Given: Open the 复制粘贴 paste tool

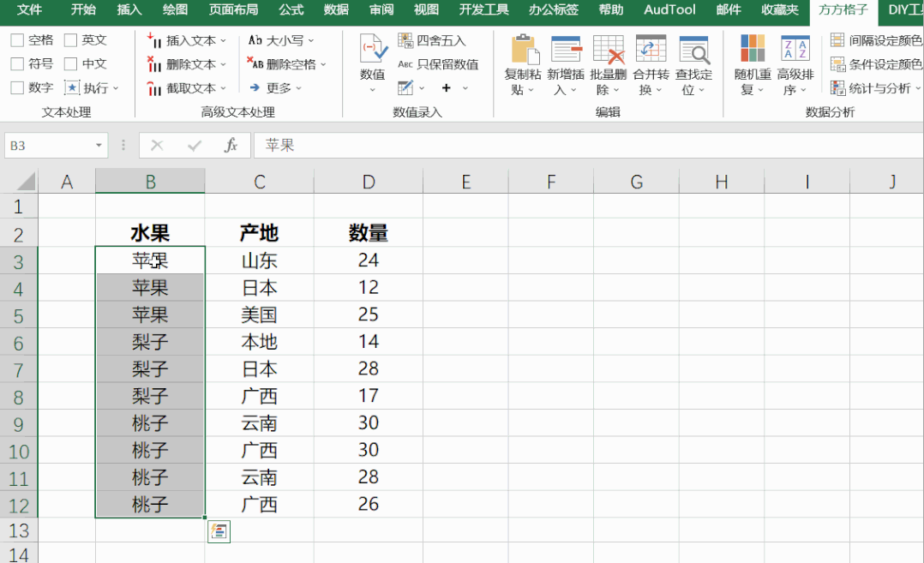Looking at the screenshot, I should click(523, 65).
